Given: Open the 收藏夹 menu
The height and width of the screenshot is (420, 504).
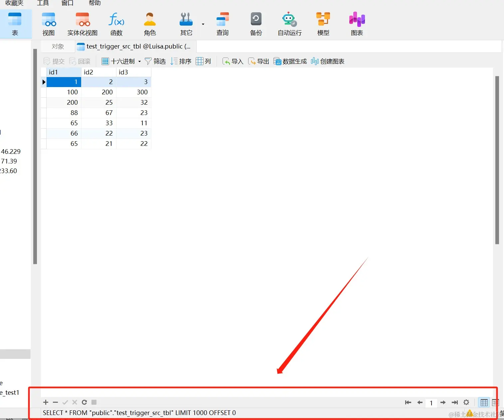Looking at the screenshot, I should (14, 3).
